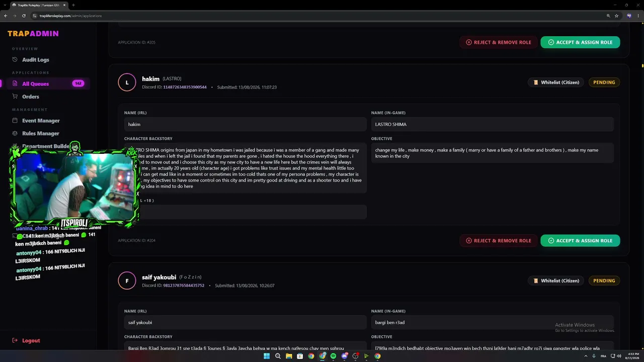
Task: Click the nickname '(F o Z z i n)'
Action: (x=191, y=277)
